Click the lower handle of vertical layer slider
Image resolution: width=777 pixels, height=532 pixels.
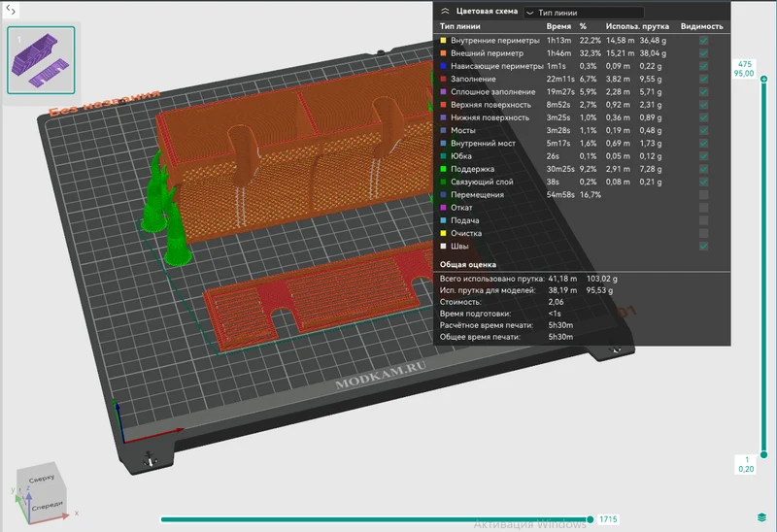pyautogui.click(x=763, y=454)
